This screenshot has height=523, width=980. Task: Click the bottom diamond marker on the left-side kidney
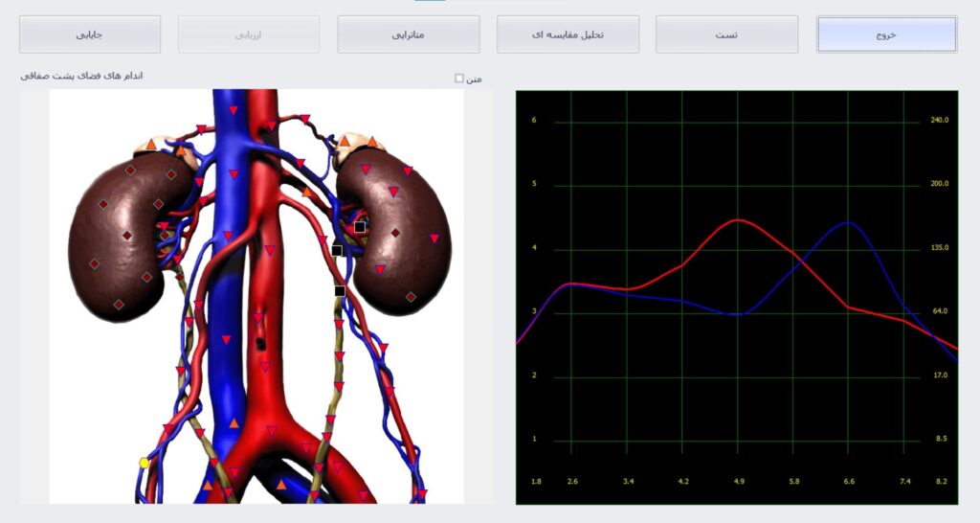point(119,305)
